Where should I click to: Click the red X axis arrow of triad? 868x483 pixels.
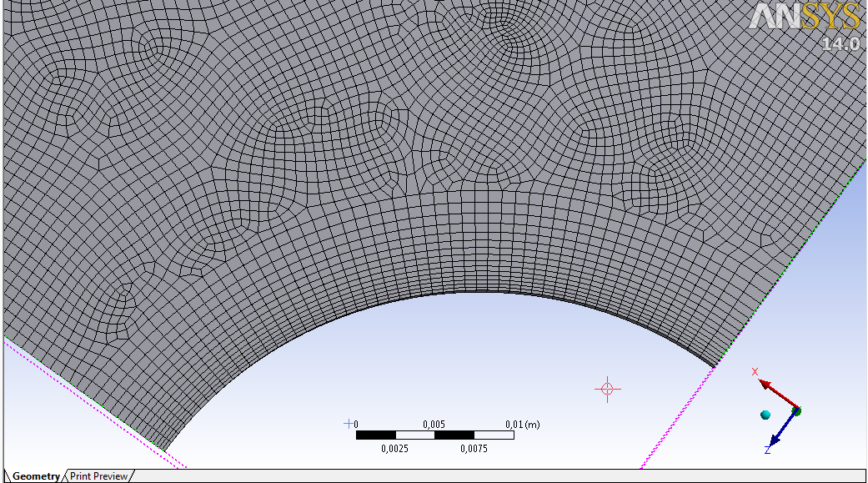tap(776, 395)
